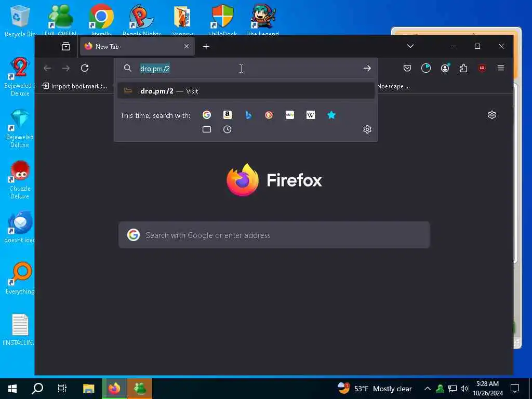
Task: Search this time with Google
Action: (207, 115)
